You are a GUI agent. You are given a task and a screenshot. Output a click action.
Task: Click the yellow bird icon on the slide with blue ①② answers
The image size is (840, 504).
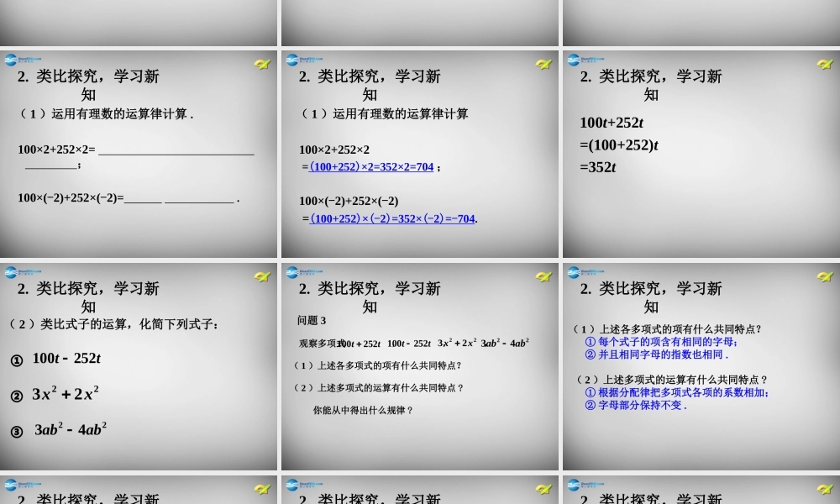click(825, 276)
